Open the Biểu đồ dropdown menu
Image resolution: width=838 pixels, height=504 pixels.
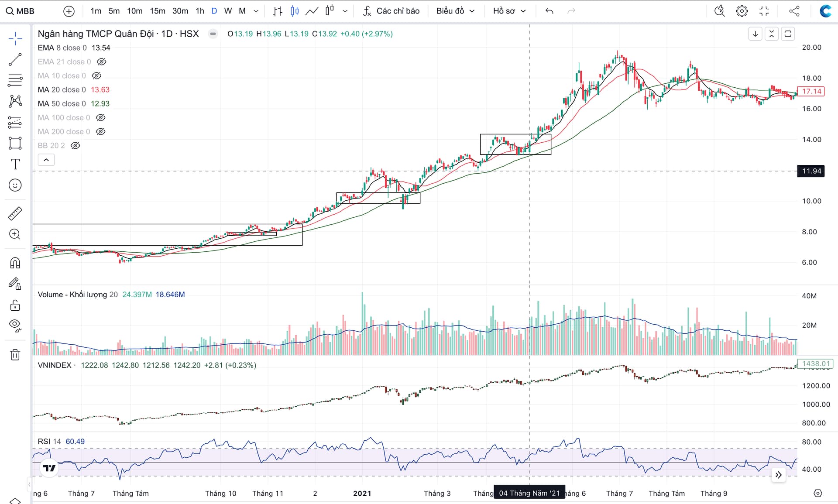pos(455,11)
